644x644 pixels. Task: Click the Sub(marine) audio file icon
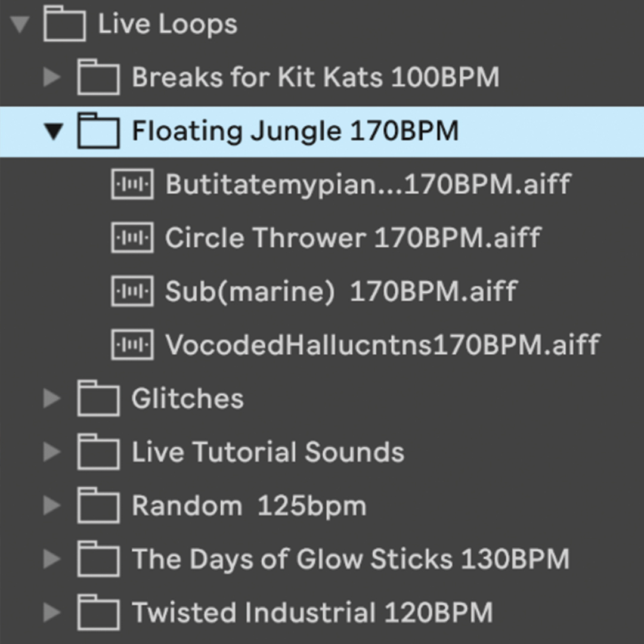point(132,291)
